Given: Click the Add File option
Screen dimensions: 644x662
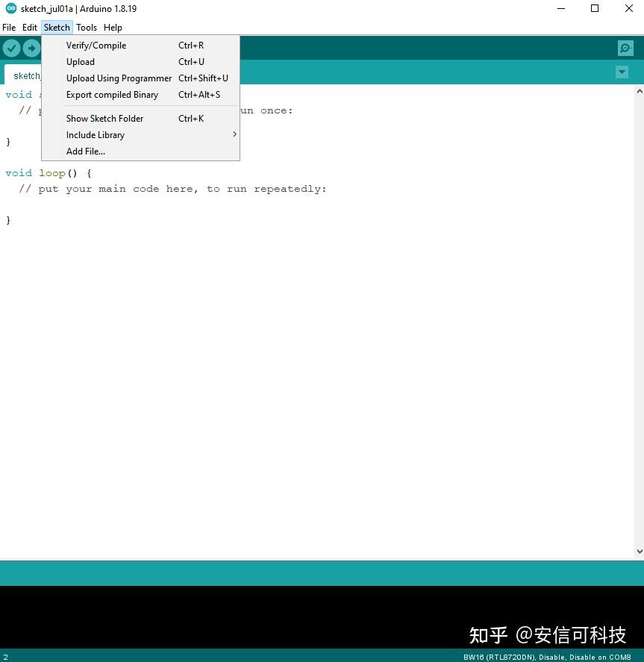Looking at the screenshot, I should click(x=85, y=151).
